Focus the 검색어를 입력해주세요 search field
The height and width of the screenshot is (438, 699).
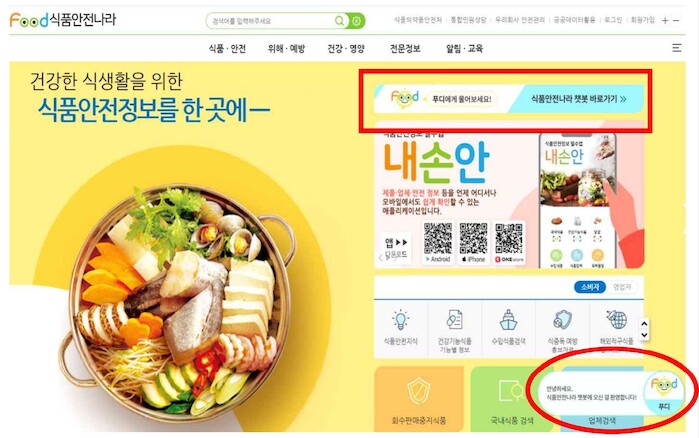272,21
